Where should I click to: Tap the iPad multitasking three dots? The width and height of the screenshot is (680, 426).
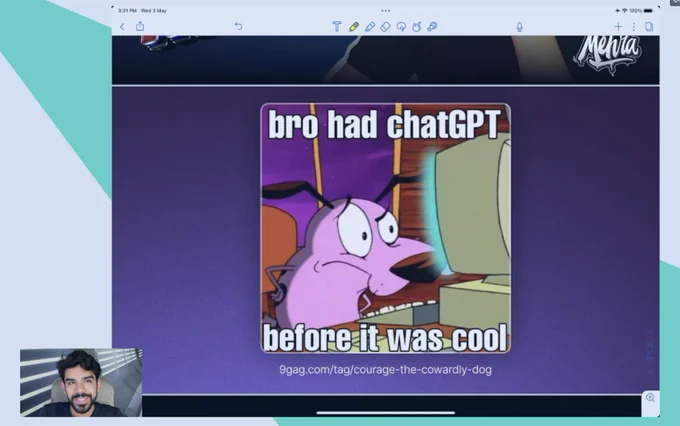click(x=386, y=10)
